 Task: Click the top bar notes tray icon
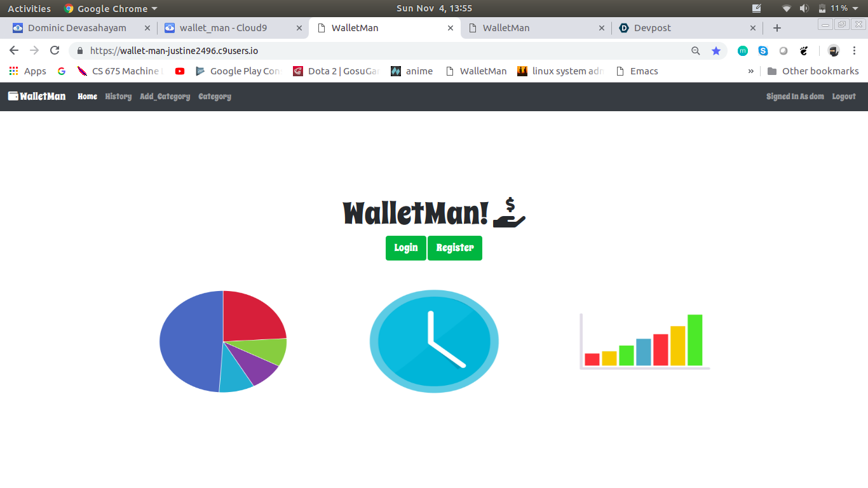tap(757, 8)
